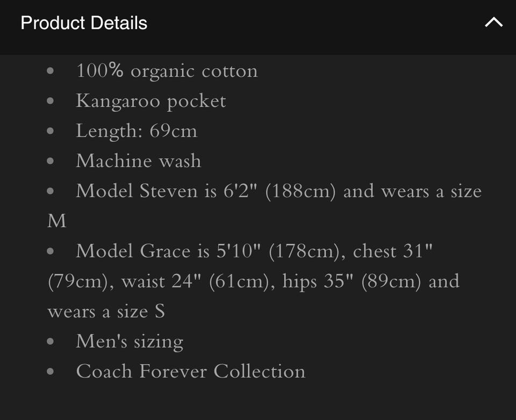Click the bullet beside "100% organic cotton"
This screenshot has height=420, width=516.
point(51,71)
